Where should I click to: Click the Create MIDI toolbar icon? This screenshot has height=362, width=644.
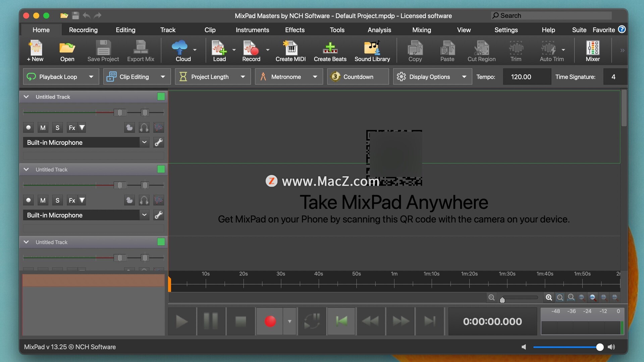pyautogui.click(x=290, y=51)
